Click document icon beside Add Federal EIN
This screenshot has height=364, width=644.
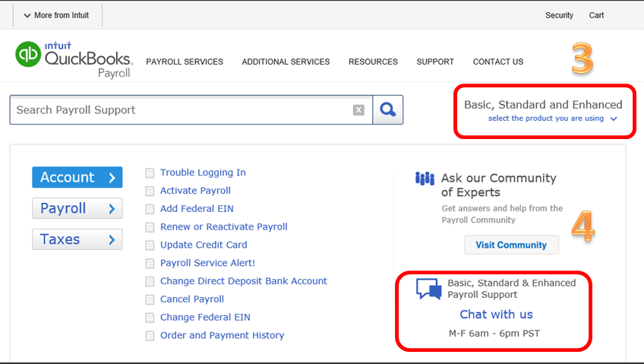pyautogui.click(x=150, y=209)
